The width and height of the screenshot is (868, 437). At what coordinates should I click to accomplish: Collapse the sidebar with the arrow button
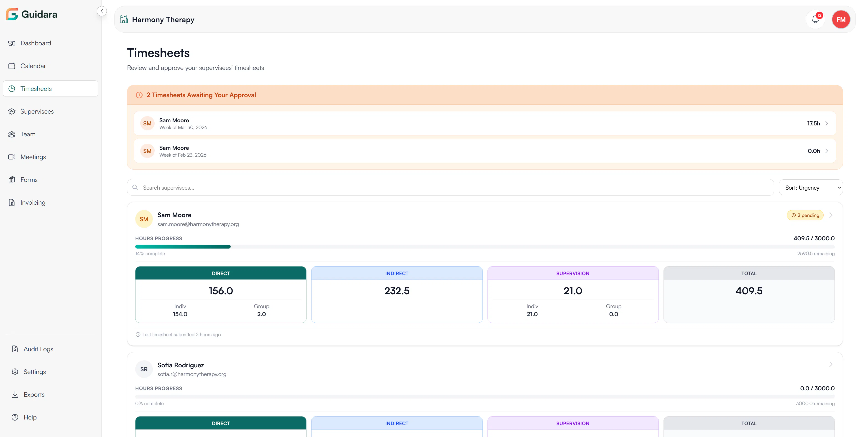coord(102,11)
